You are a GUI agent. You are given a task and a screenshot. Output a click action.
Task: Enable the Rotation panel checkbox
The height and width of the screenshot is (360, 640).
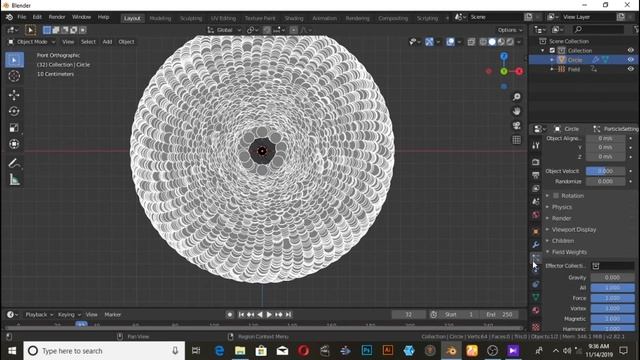[x=556, y=196]
